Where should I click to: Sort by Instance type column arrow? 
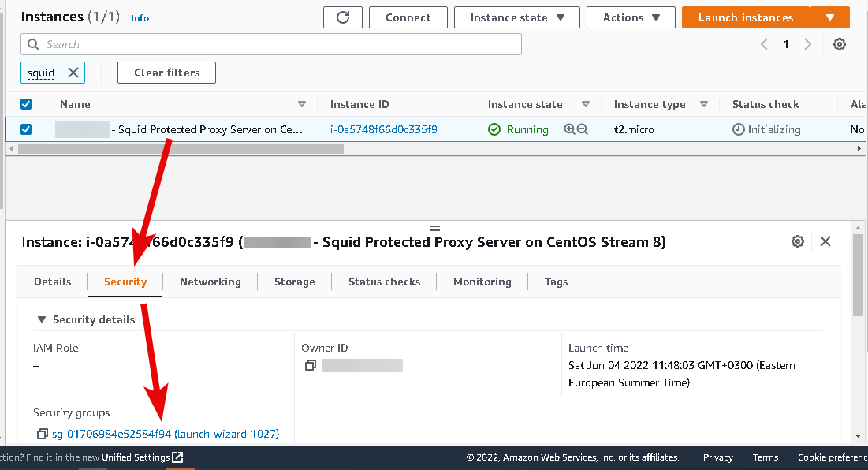pyautogui.click(x=704, y=104)
